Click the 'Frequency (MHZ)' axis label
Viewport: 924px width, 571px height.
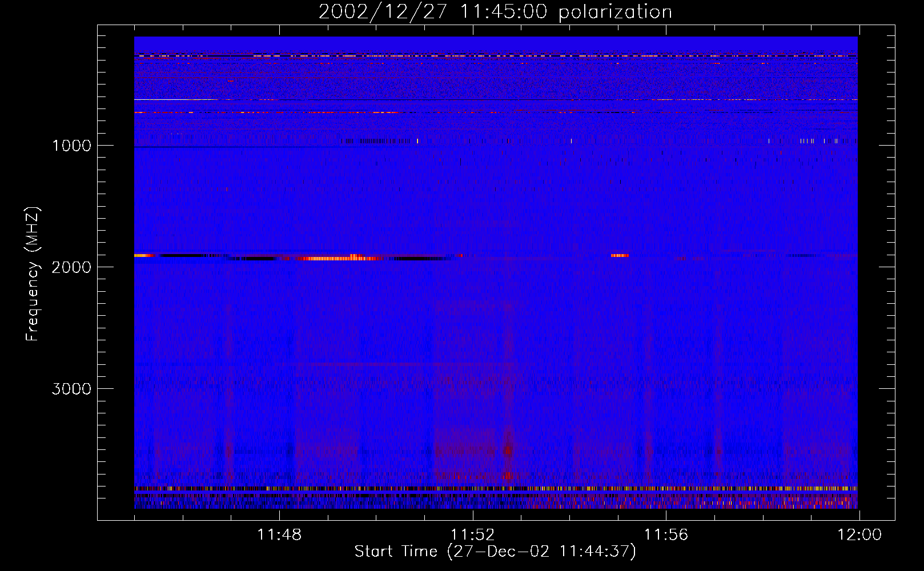click(33, 274)
